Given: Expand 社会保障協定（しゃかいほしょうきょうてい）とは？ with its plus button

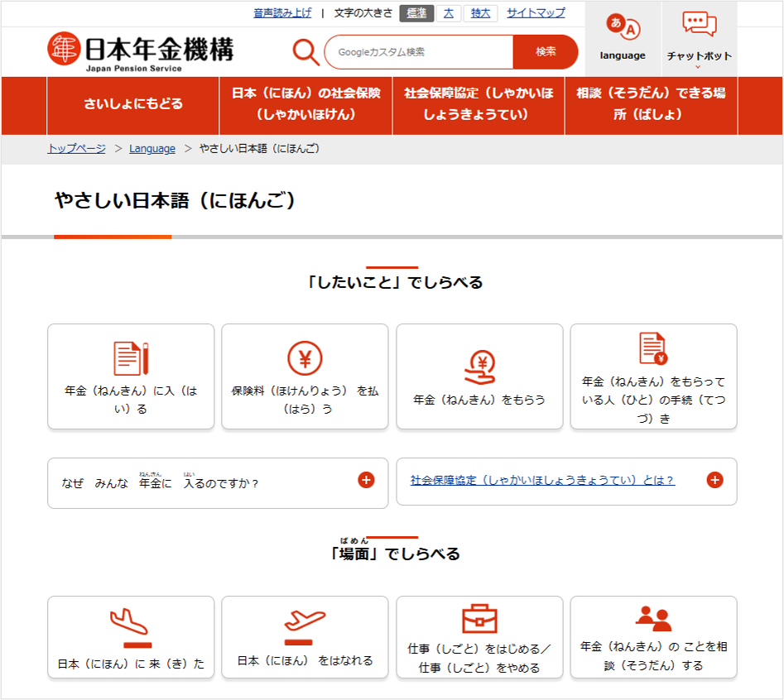Looking at the screenshot, I should tap(714, 478).
